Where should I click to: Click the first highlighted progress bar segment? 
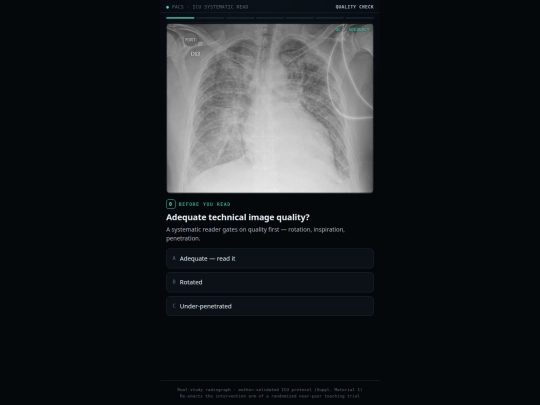tap(180, 18)
